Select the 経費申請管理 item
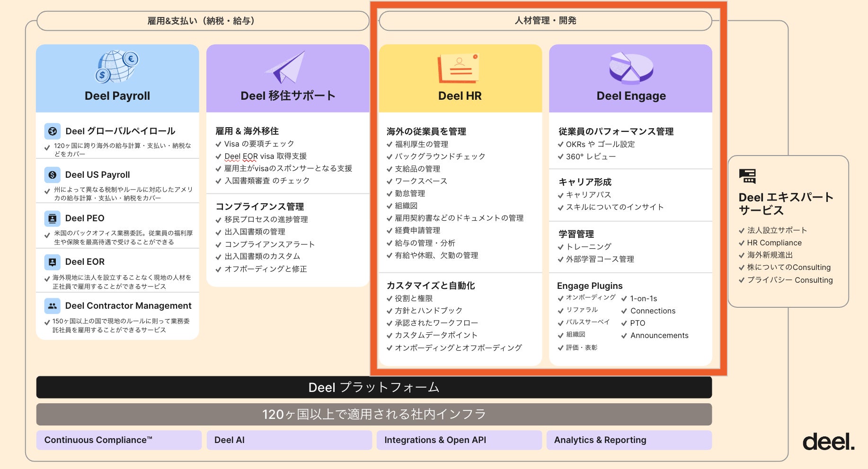The width and height of the screenshot is (868, 469). point(418,230)
